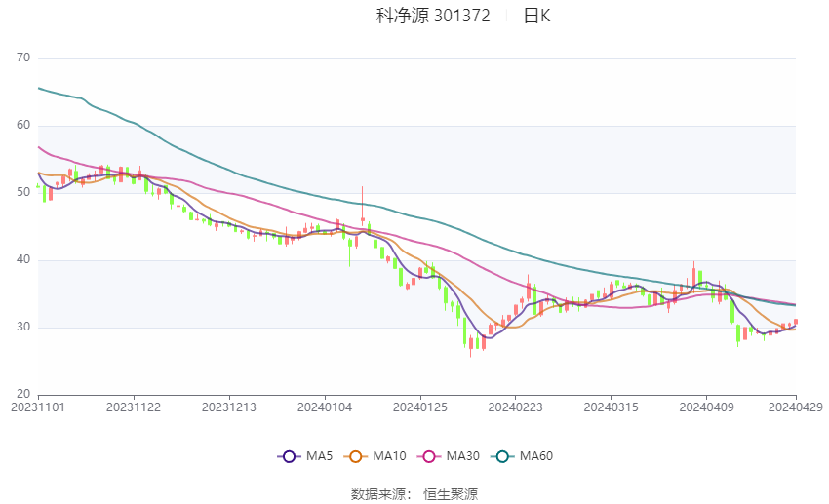Click the x-axis date 20231213
Screen dimensions: 829x504
229,407
